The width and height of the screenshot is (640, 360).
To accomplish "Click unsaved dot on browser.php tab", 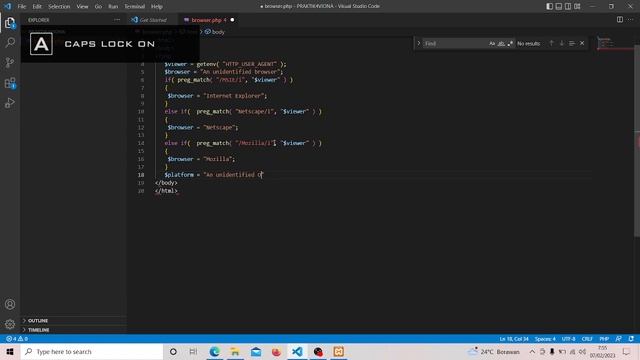I will tap(232, 20).
